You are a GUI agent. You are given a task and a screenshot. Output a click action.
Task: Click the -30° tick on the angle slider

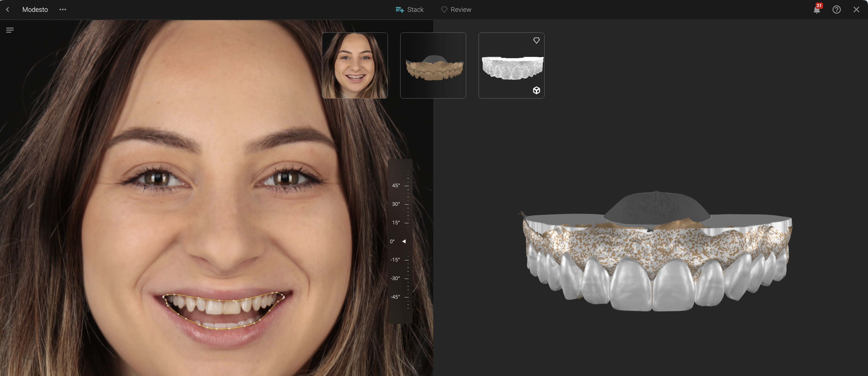click(407, 279)
